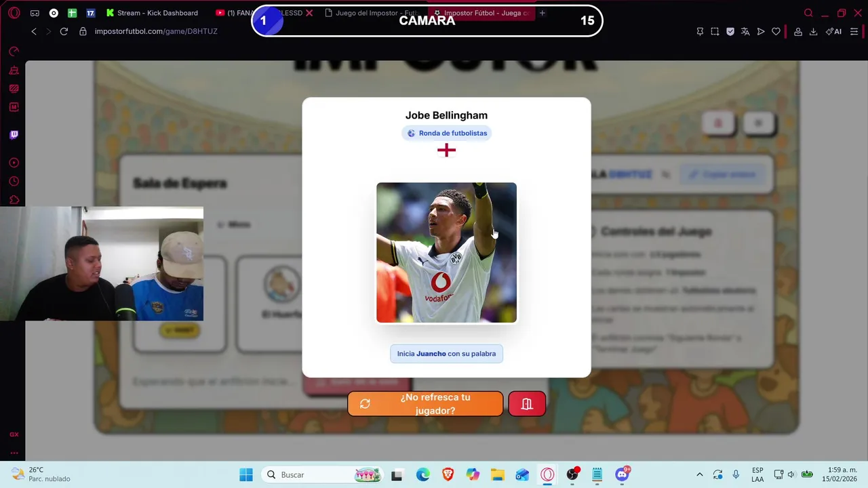Click 'Inicia Juancho con su palabra' label

[x=446, y=354]
